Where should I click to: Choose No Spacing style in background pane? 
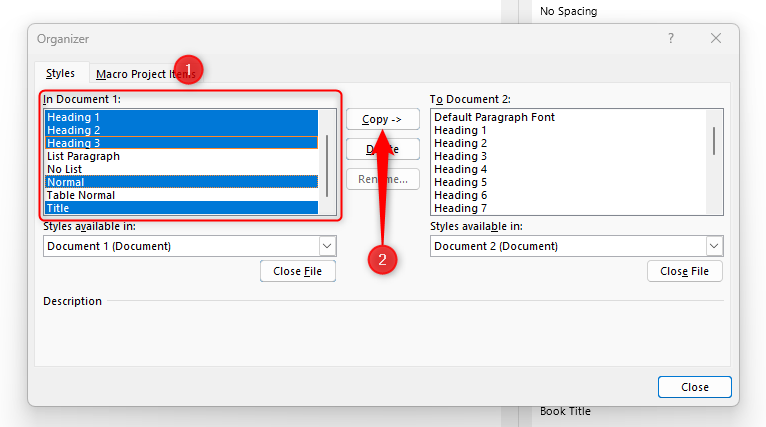(x=569, y=11)
